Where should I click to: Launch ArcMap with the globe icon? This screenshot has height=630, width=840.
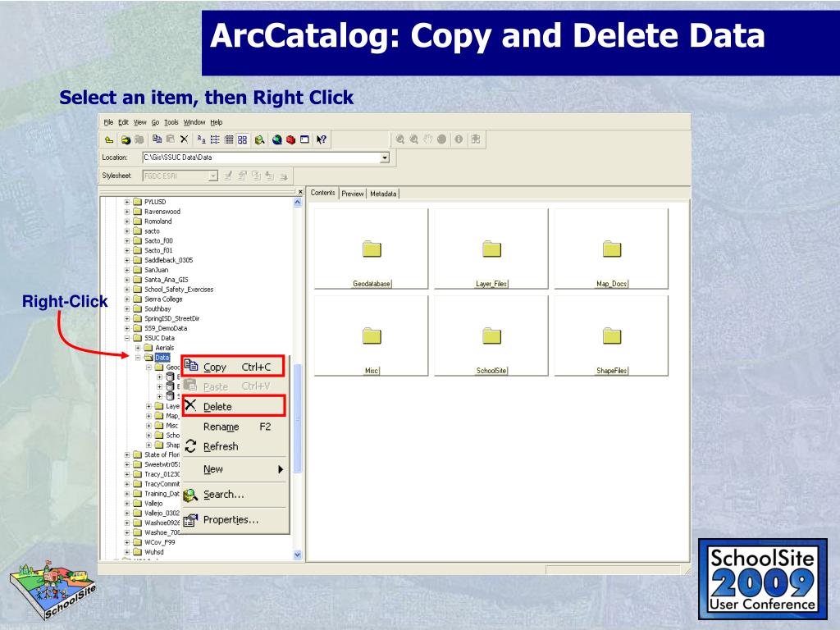(x=277, y=139)
